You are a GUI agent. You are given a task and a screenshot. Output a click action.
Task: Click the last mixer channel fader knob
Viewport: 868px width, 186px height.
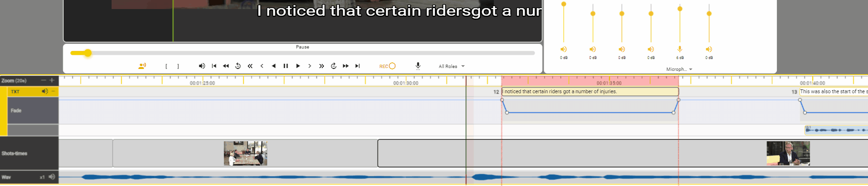(x=709, y=14)
